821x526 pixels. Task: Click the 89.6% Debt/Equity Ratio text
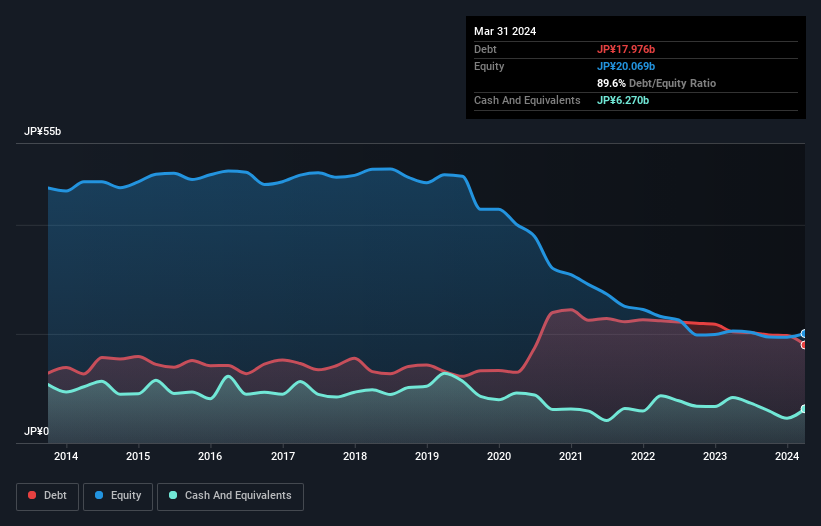[656, 83]
